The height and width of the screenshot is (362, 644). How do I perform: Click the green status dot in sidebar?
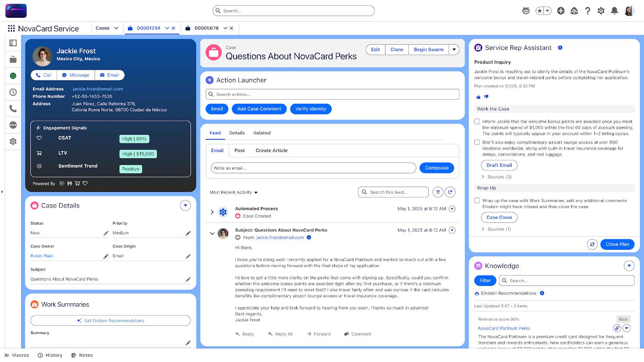pos(13,76)
